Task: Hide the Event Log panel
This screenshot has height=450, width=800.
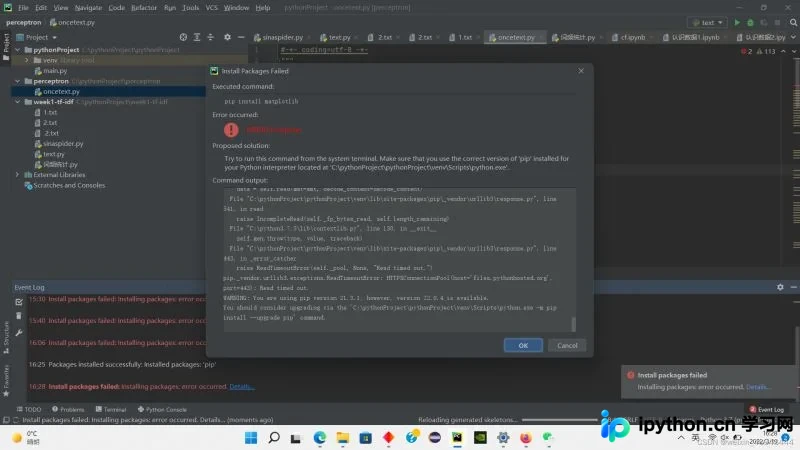Action: [x=793, y=287]
